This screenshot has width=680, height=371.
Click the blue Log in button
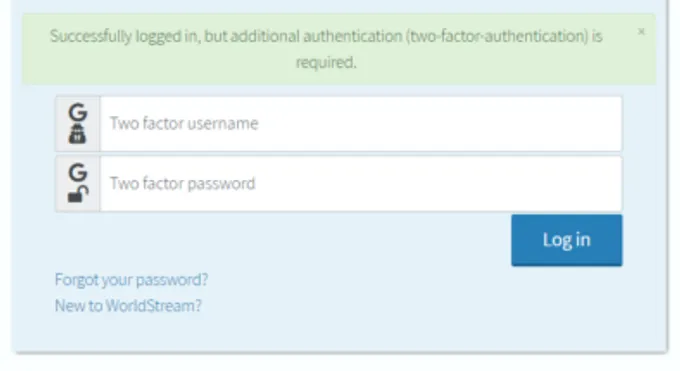[566, 240]
